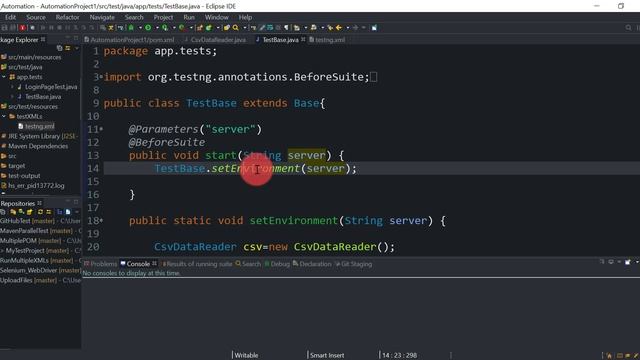The image size is (640, 360).
Task: Click the green Run button in toolbar
Action: click(x=148, y=28)
